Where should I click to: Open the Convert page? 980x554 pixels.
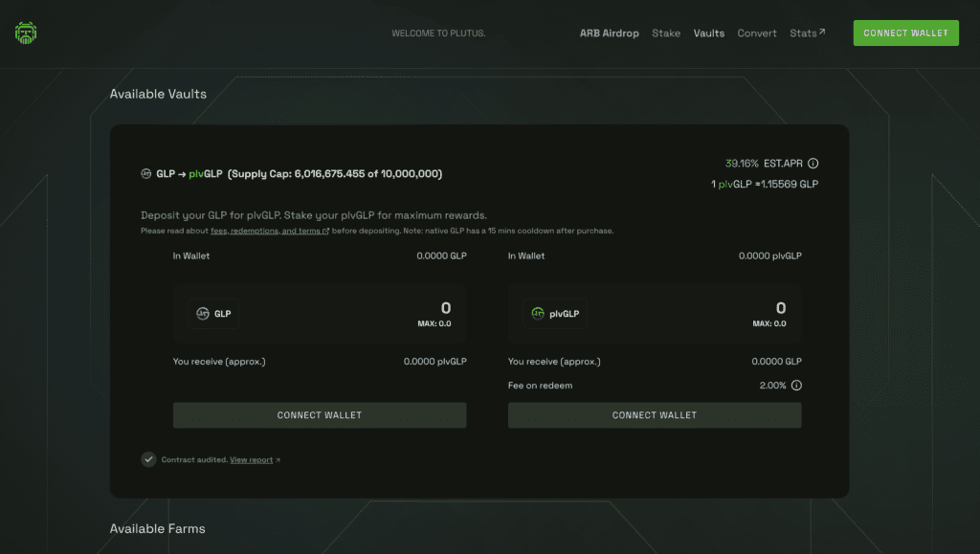point(757,33)
